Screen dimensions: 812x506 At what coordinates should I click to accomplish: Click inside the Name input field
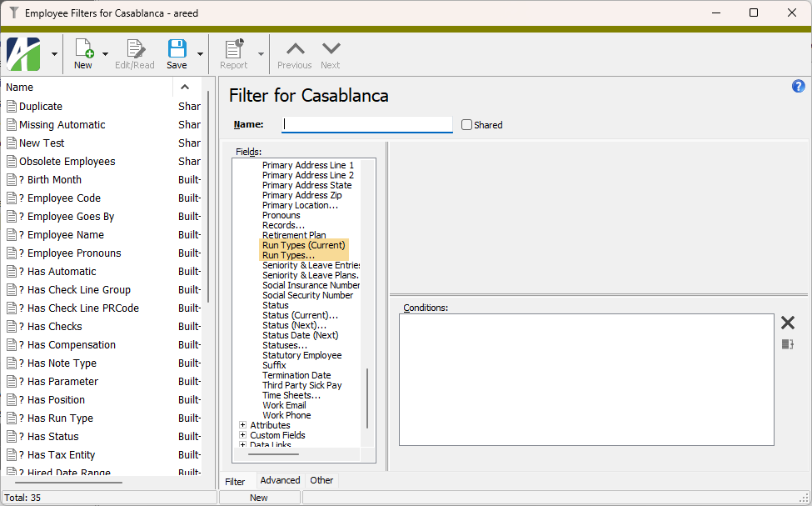(x=366, y=124)
